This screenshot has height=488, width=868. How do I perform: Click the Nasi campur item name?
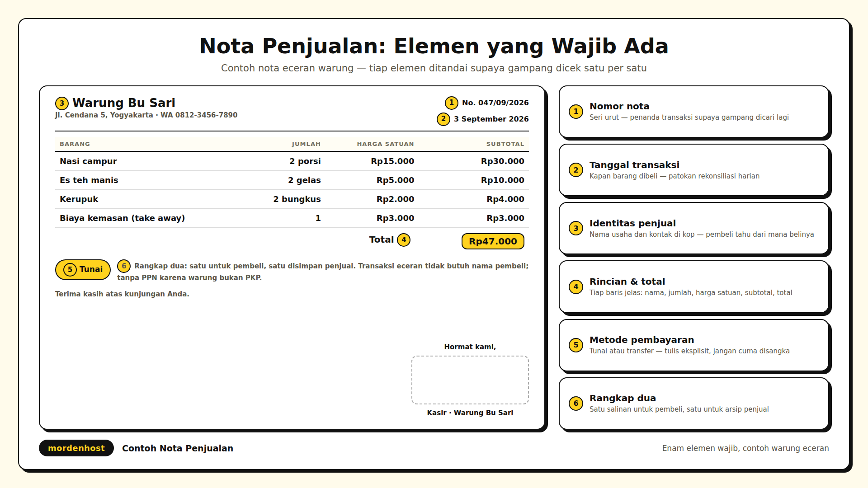click(x=88, y=161)
